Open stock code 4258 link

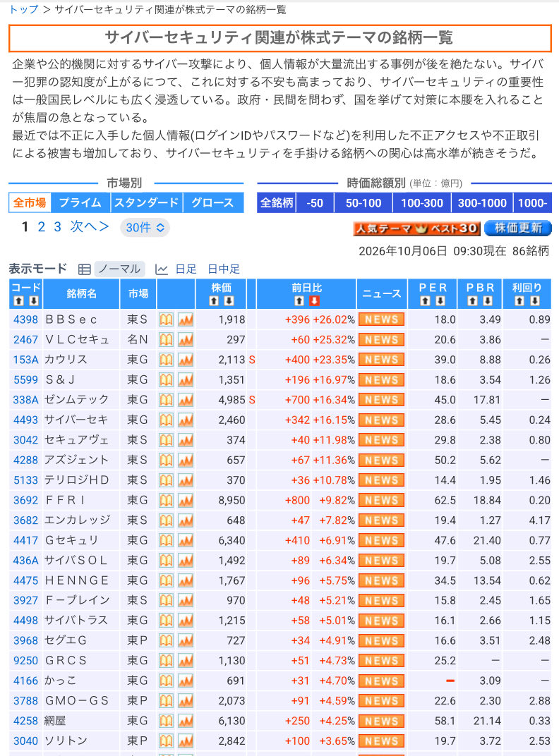tap(25, 721)
